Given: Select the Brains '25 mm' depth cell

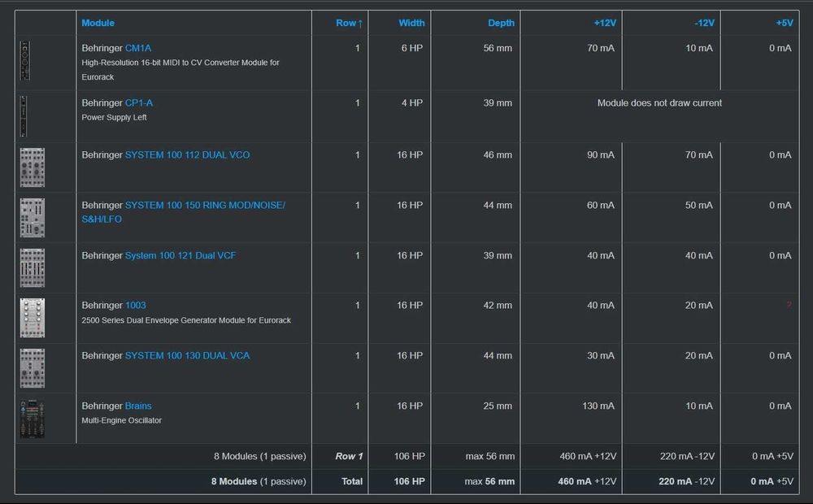Looking at the screenshot, I should (x=498, y=406).
